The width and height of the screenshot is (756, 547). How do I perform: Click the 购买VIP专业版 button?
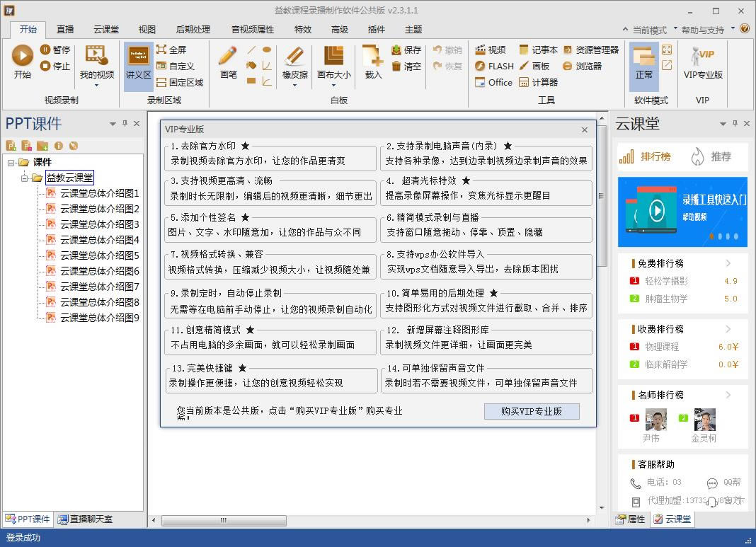532,411
